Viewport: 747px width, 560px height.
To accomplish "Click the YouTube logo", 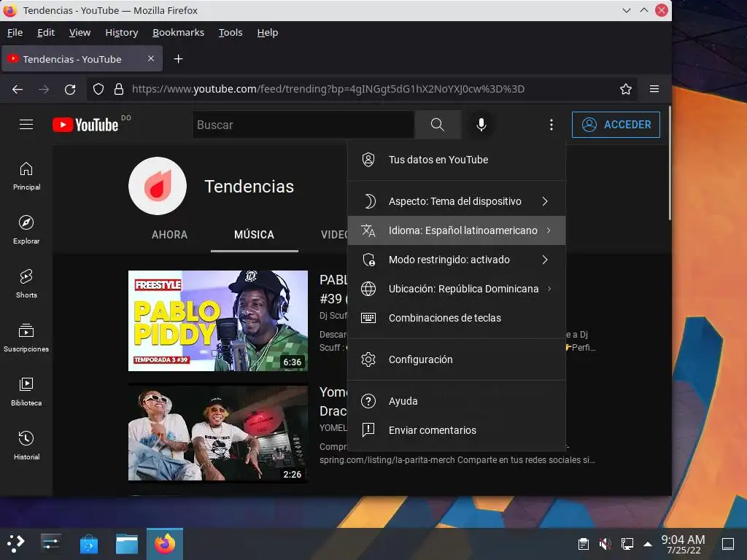I will 85,125.
